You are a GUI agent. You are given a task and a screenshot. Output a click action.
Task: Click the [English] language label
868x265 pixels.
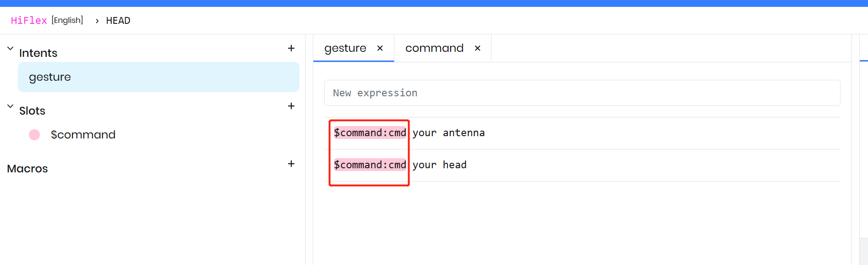pyautogui.click(x=67, y=20)
